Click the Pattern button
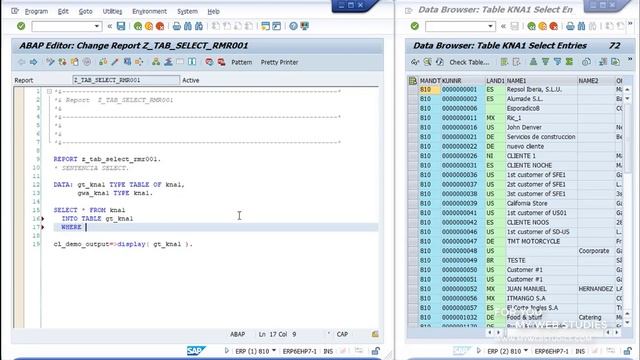The width and height of the screenshot is (640, 360). point(242,62)
